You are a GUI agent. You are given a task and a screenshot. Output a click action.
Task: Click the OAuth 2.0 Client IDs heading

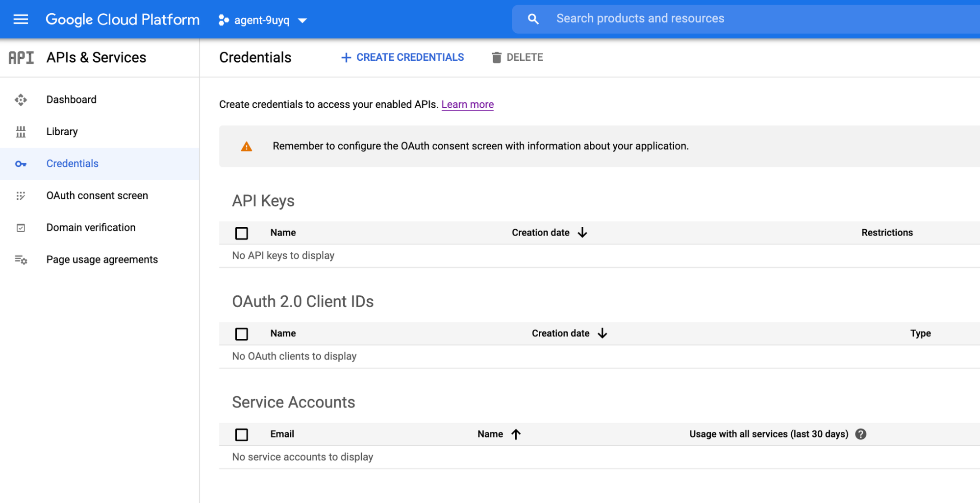[x=303, y=302]
